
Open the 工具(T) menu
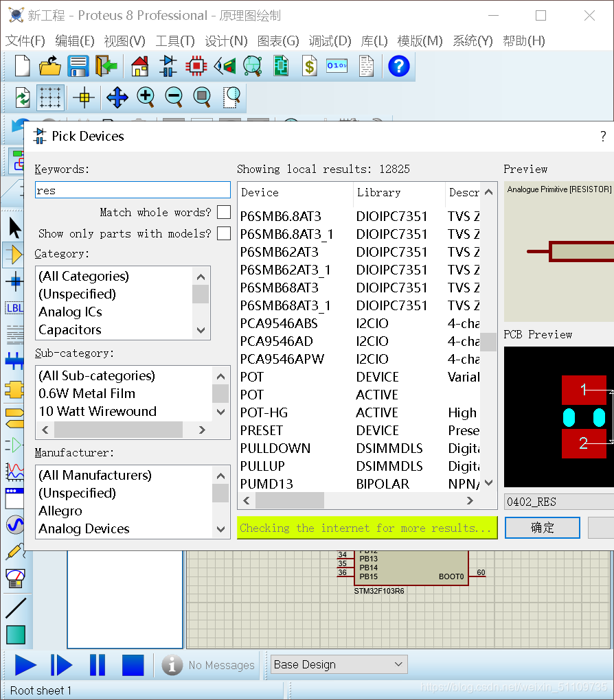pos(174,41)
